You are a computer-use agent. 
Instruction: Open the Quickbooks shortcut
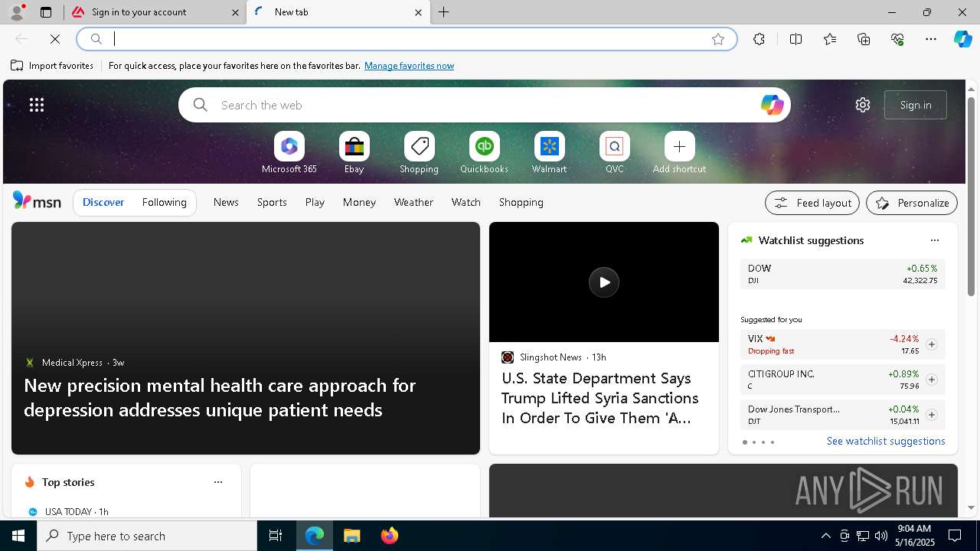coord(485,152)
